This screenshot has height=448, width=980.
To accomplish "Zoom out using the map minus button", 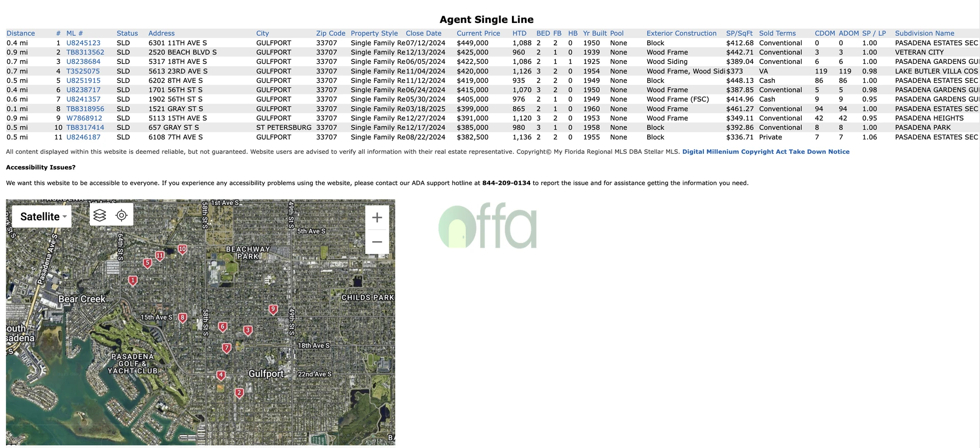I will (377, 242).
